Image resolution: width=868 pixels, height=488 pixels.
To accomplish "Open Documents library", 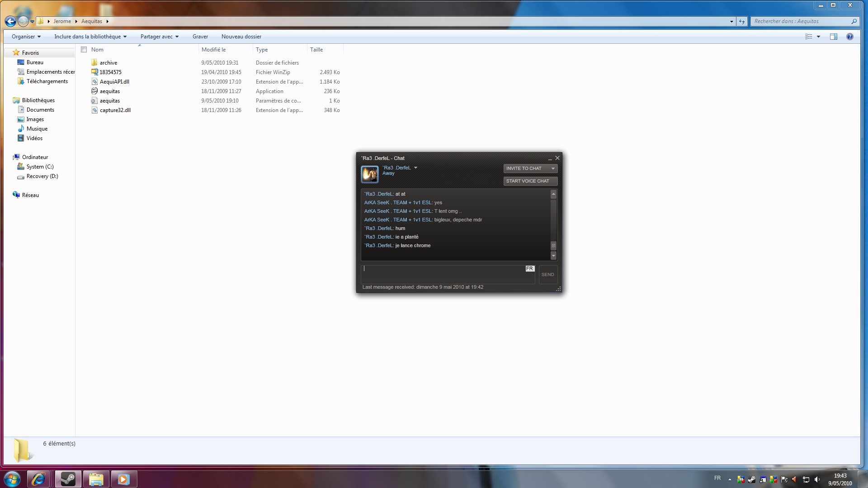I will (40, 110).
